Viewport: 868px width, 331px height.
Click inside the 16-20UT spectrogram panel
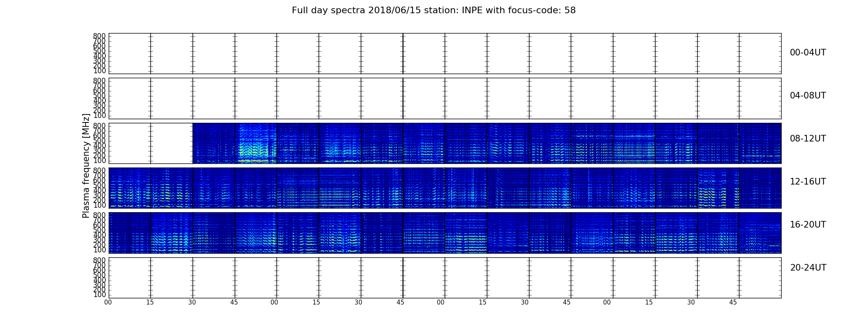[x=445, y=233]
